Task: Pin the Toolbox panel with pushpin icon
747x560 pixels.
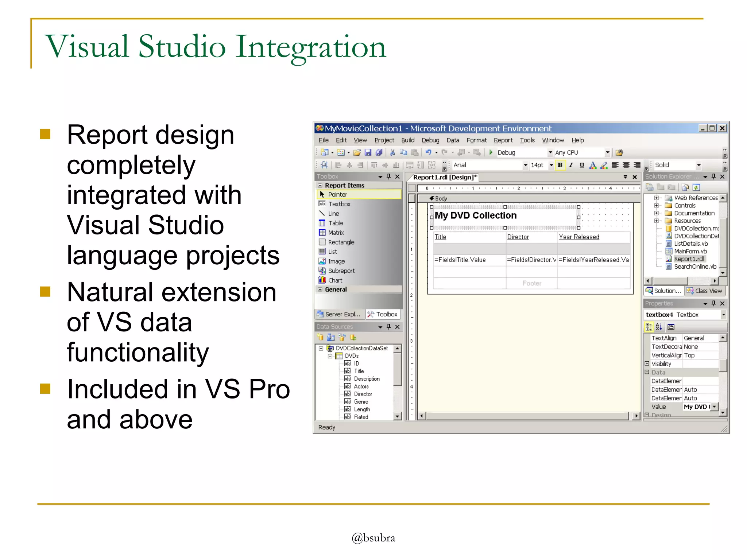Action: tap(389, 176)
